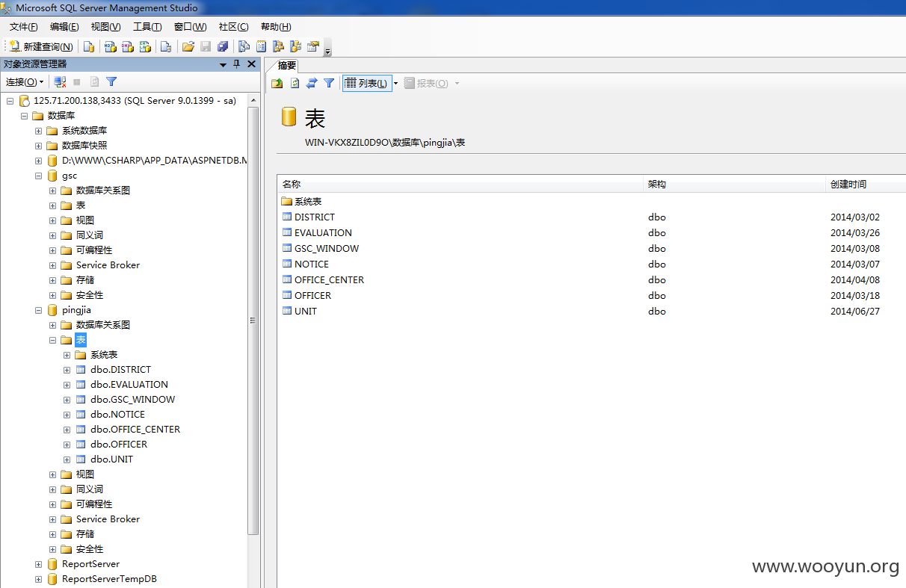Click the Object Explorer toolbar icon
Image resolution: width=906 pixels, height=588 pixels.
pos(279,46)
